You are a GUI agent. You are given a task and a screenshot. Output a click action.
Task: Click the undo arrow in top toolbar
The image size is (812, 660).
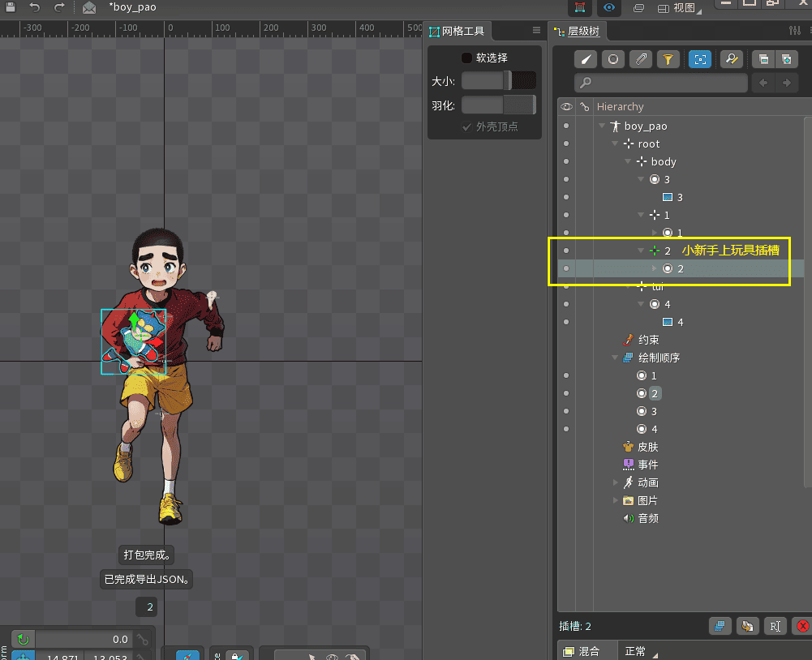coord(34,7)
